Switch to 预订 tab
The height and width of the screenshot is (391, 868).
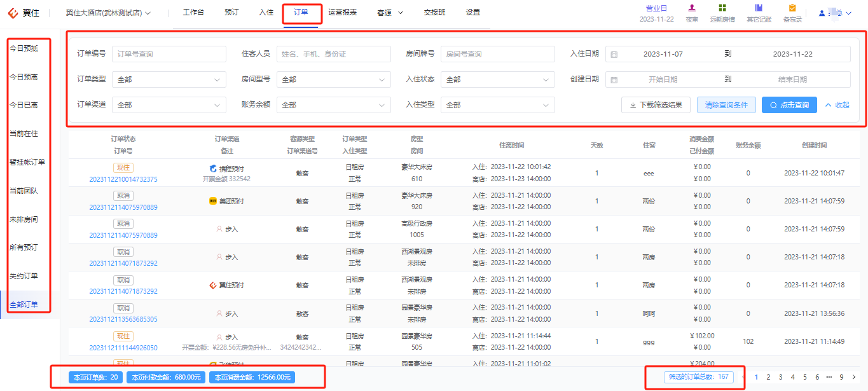click(231, 12)
